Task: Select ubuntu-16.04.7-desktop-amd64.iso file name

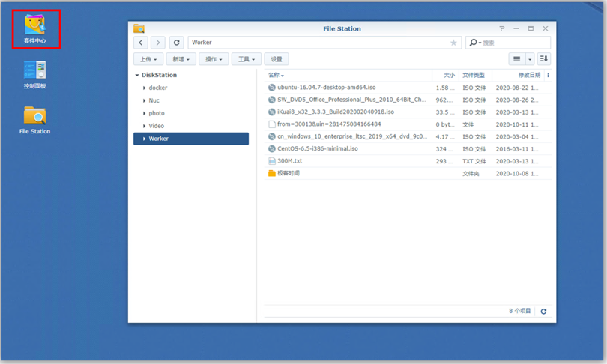Action: pos(326,88)
